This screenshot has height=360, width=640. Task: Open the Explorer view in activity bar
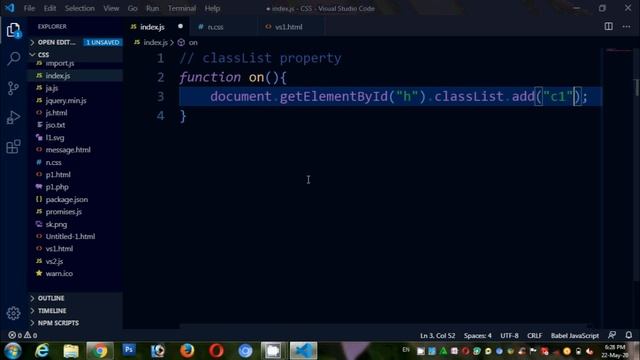[x=13, y=30]
